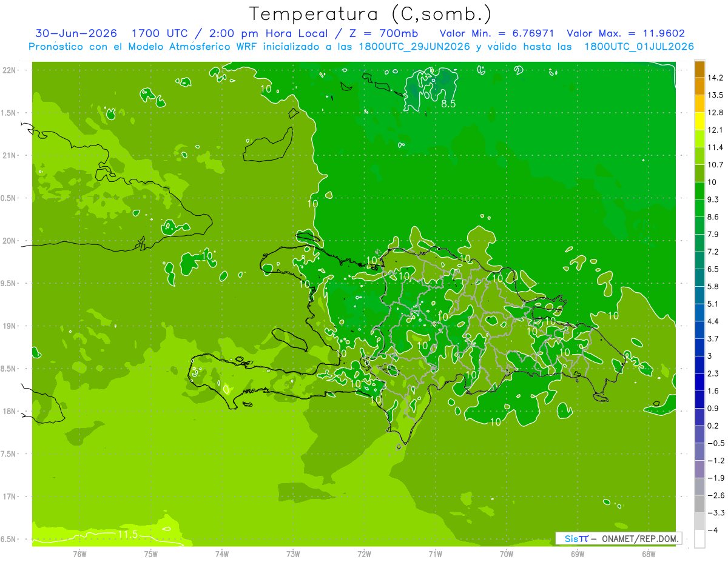Click the '7.9' colorbar value
Screen dimensions: 728x562
pos(713,234)
